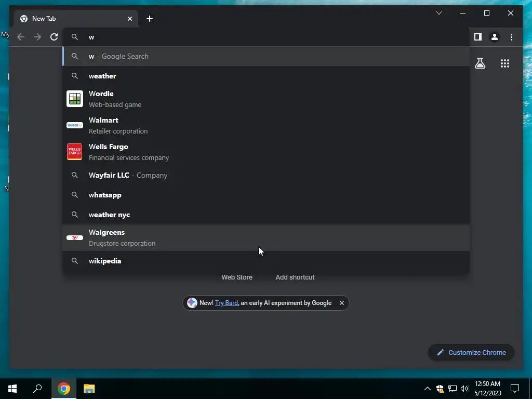532x399 pixels.
Task: Open the Google apps grid icon
Action: pyautogui.click(x=505, y=63)
